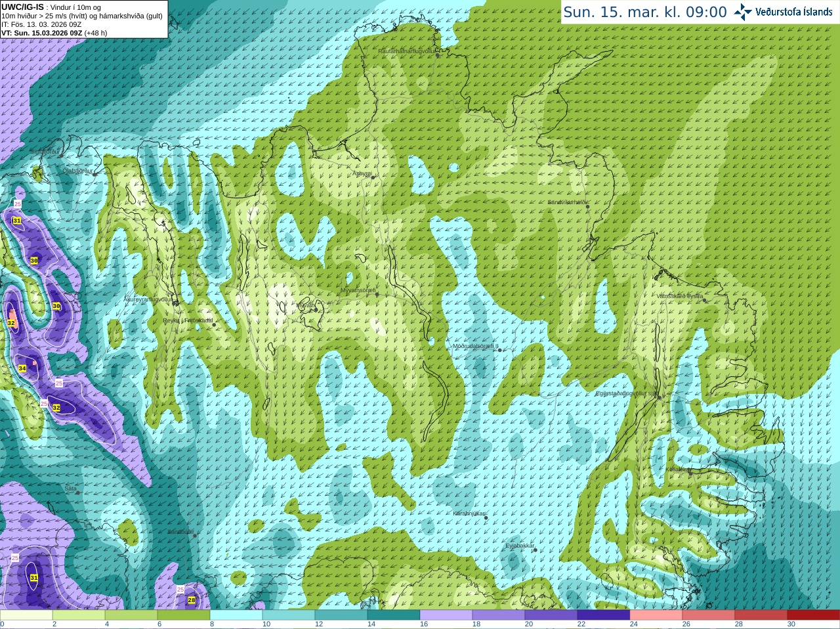This screenshot has height=629, width=840.
Task: Click the Reykir í Fnjóskadal station label
Action: [188, 320]
